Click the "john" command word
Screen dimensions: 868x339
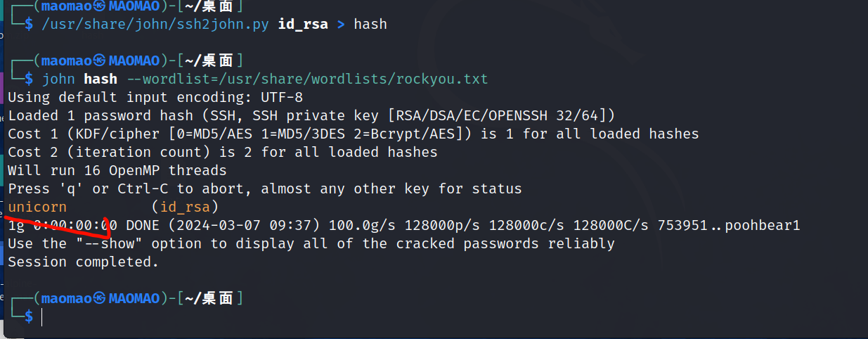coord(59,79)
